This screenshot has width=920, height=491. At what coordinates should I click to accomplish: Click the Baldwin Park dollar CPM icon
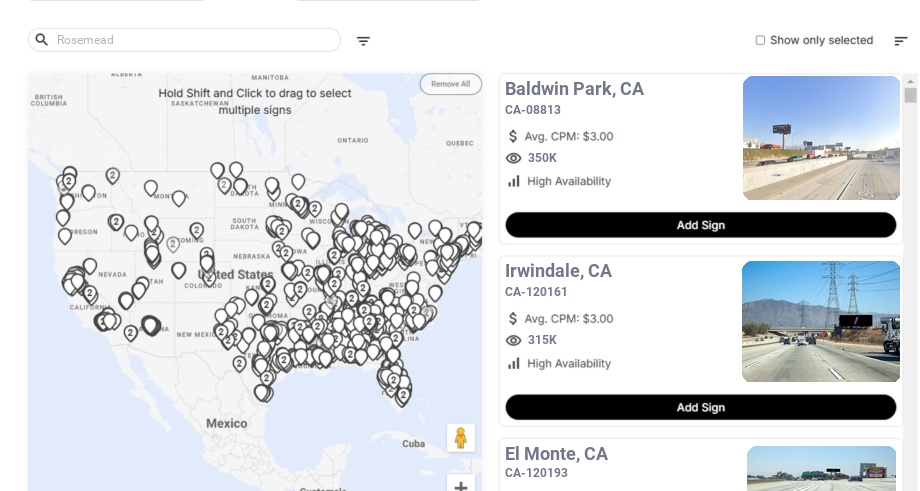[513, 136]
